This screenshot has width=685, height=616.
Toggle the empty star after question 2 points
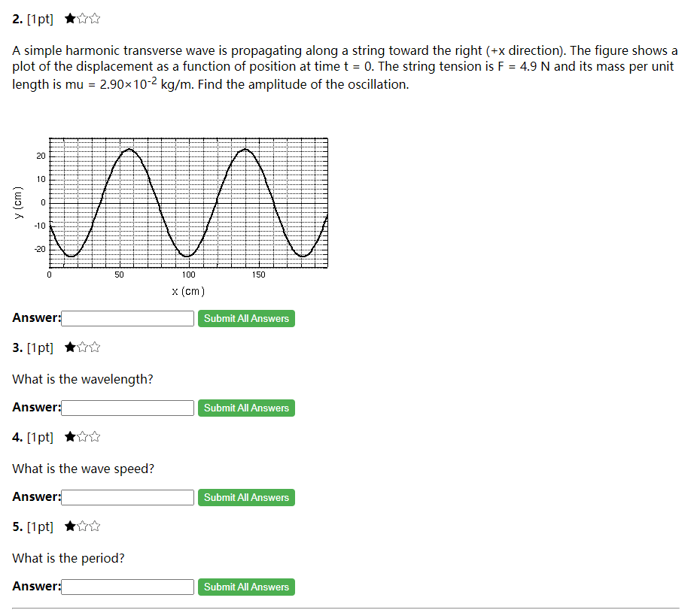click(82, 18)
